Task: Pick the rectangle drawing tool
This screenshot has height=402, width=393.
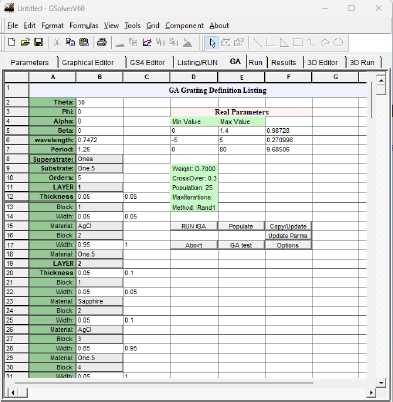Action: pyautogui.click(x=298, y=42)
